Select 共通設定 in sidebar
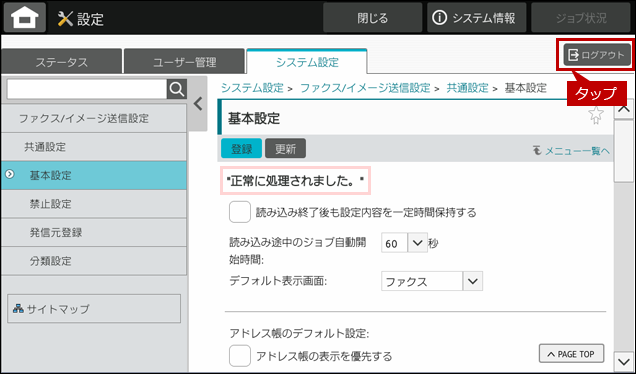This screenshot has height=374, width=636. click(94, 147)
